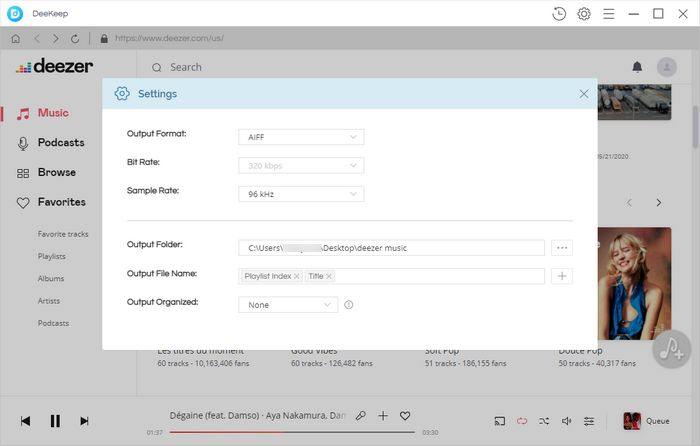Remove the Title tag
Image resolution: width=700 pixels, height=446 pixels.
click(x=329, y=276)
